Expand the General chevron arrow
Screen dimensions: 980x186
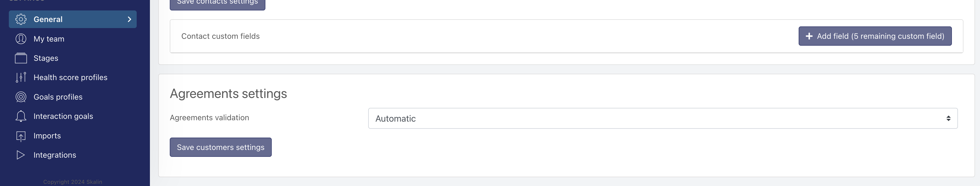click(x=129, y=19)
